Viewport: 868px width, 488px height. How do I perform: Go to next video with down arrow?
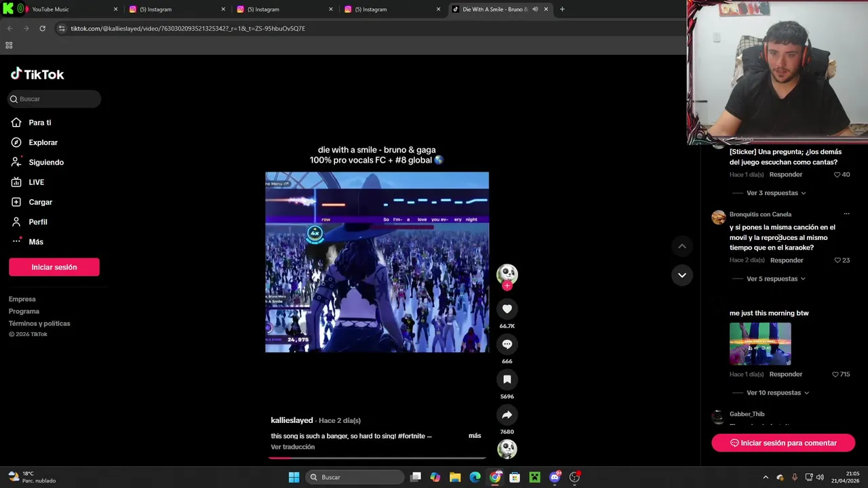(x=682, y=275)
